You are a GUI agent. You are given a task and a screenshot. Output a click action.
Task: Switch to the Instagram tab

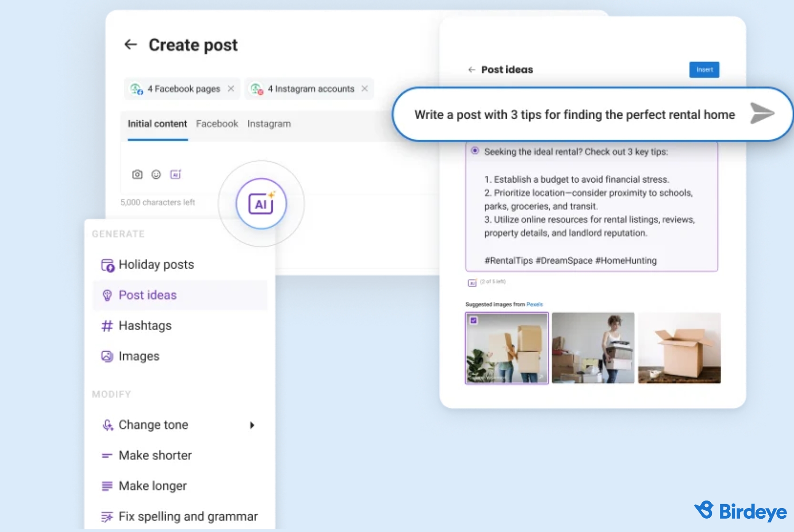click(x=269, y=124)
